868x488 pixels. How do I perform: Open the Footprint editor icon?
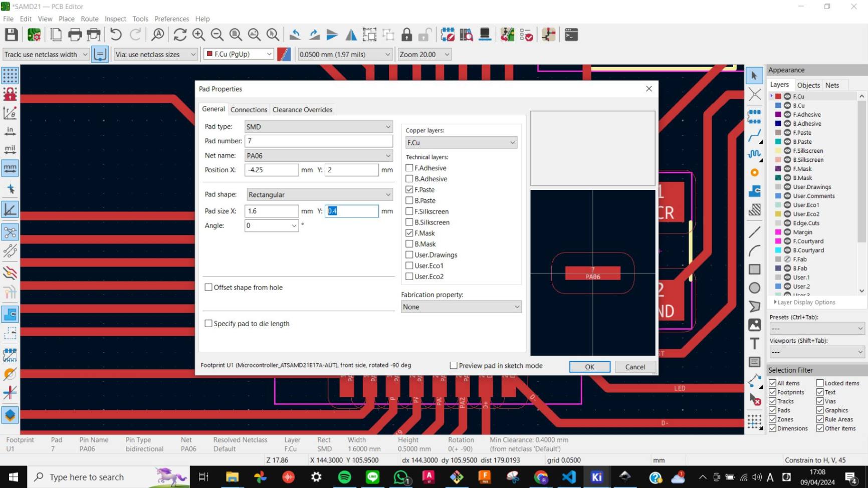(448, 35)
